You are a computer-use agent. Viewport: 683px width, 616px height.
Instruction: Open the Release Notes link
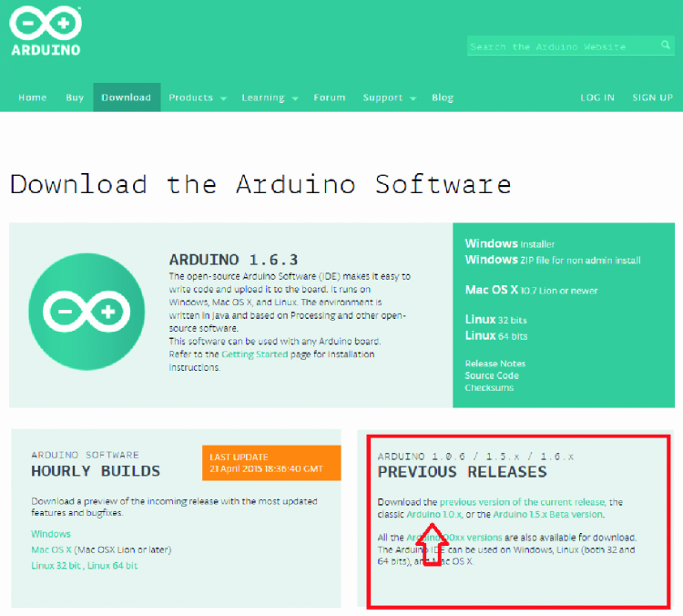point(494,364)
